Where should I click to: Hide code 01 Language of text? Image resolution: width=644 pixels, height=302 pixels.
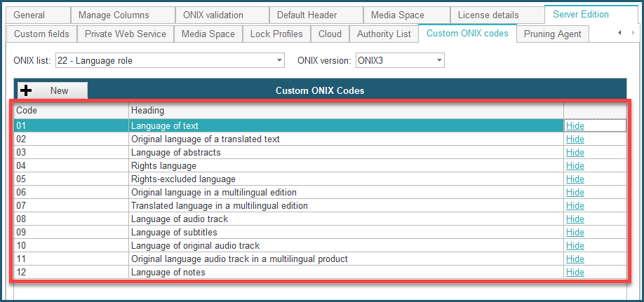(x=575, y=126)
